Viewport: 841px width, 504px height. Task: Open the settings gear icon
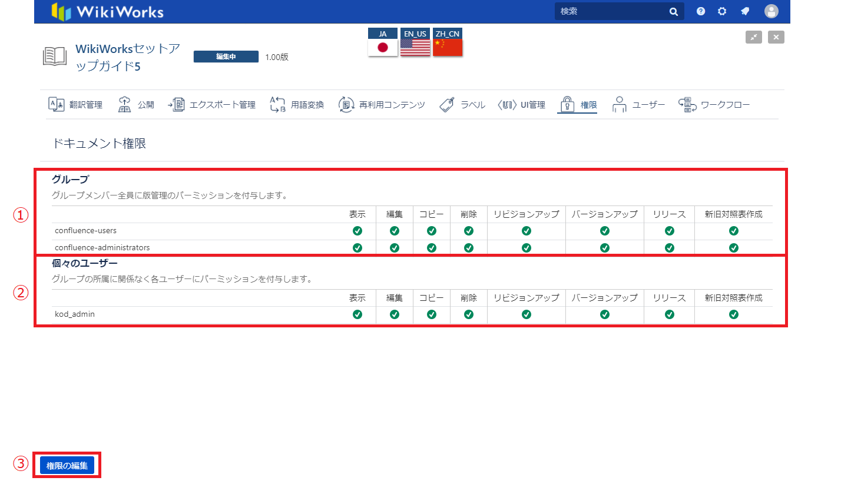722,11
